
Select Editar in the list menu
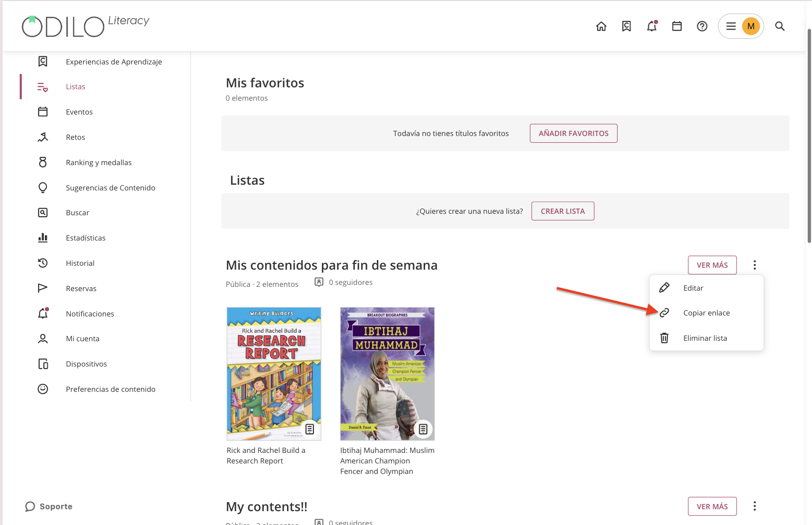click(x=706, y=288)
